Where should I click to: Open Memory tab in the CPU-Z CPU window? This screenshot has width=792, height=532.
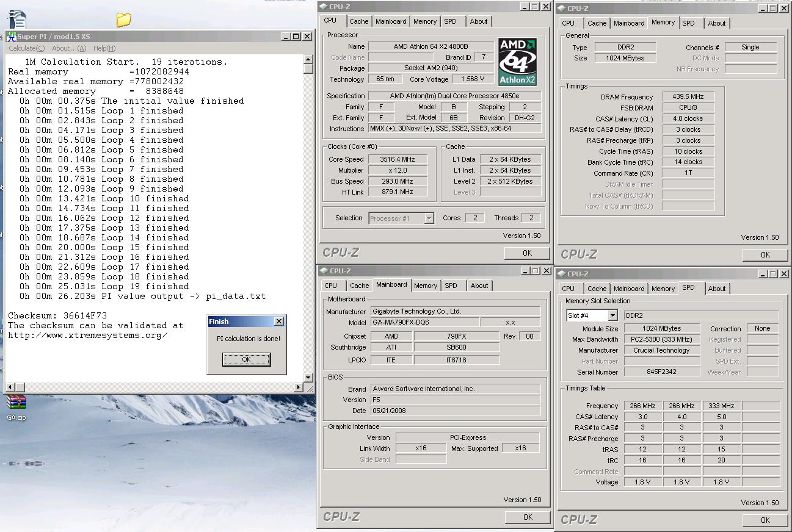click(x=425, y=21)
